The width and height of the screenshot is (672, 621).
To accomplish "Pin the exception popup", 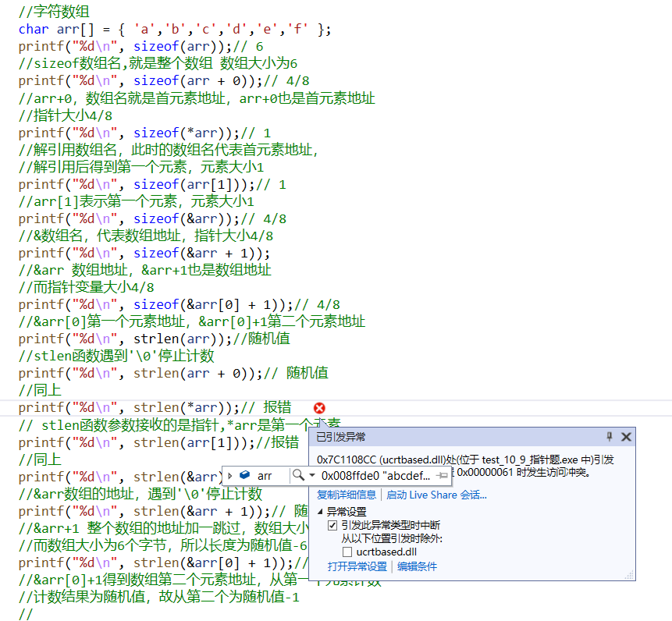I will point(610,436).
